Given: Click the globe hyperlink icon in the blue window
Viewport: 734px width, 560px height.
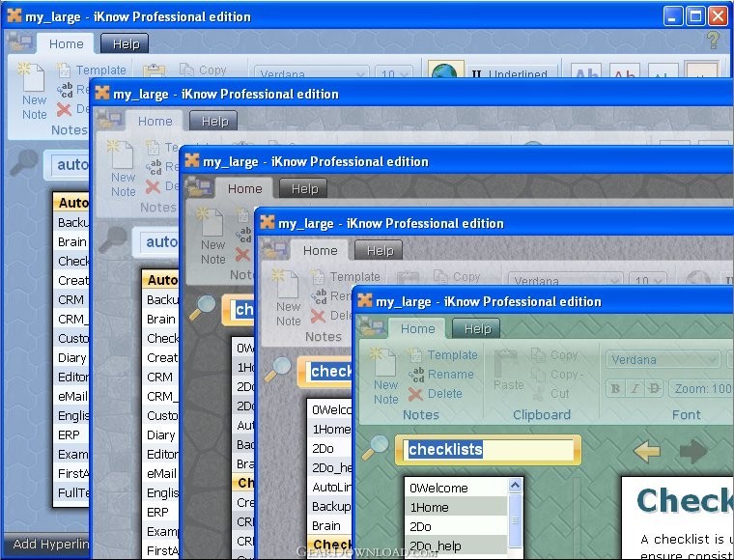Looking at the screenshot, I should click(x=444, y=70).
